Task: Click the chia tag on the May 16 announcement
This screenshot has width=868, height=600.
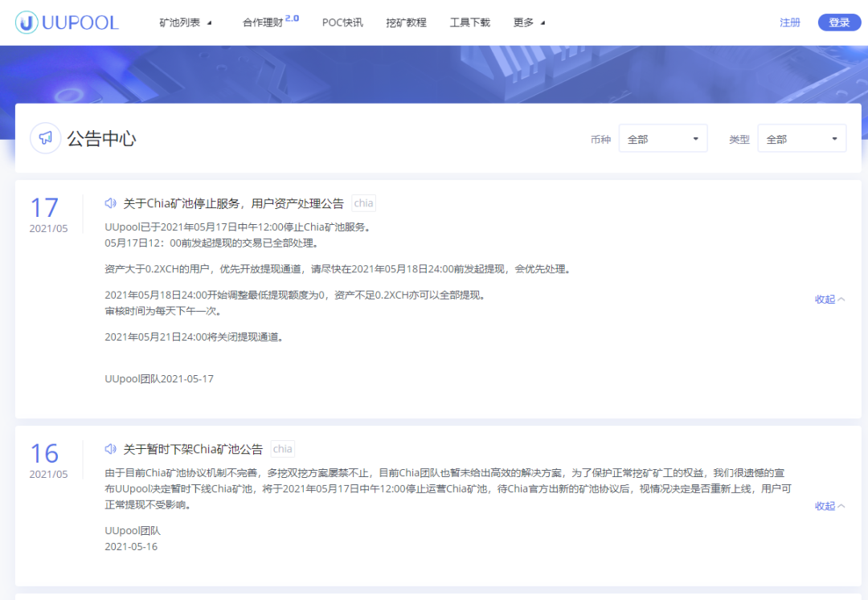Action: (x=282, y=448)
